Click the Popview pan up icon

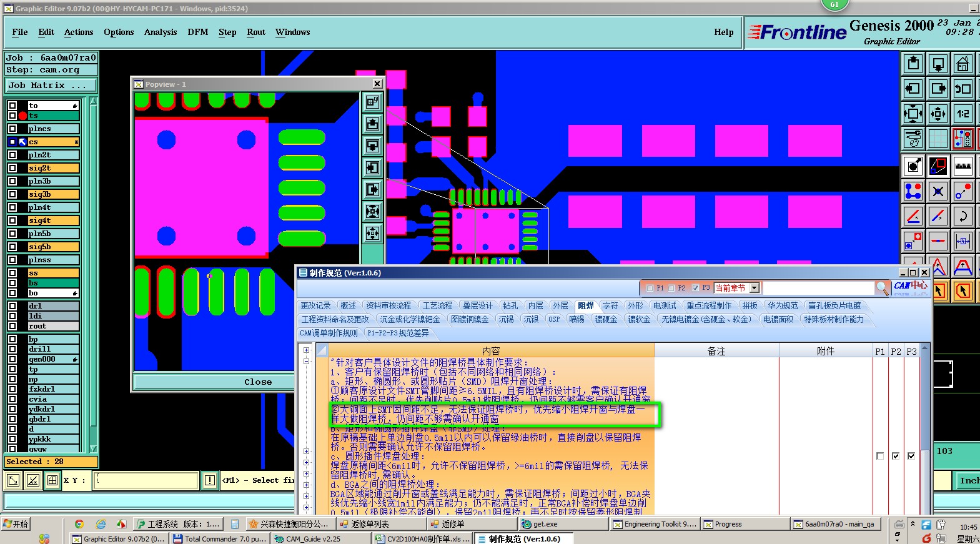372,124
